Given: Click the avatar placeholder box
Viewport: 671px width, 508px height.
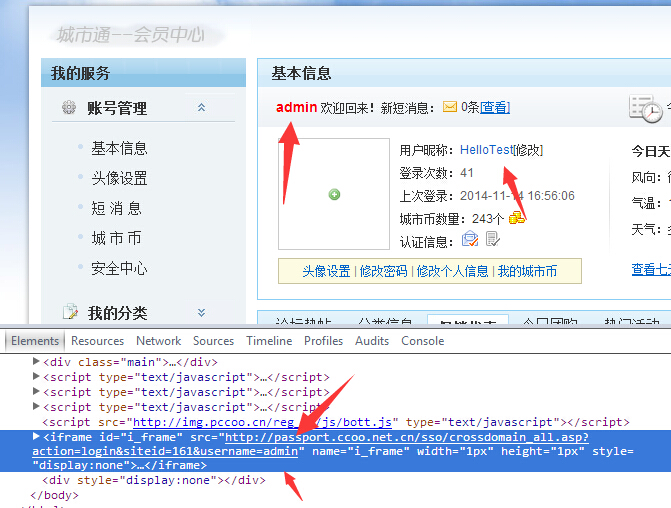Looking at the screenshot, I should [334, 193].
